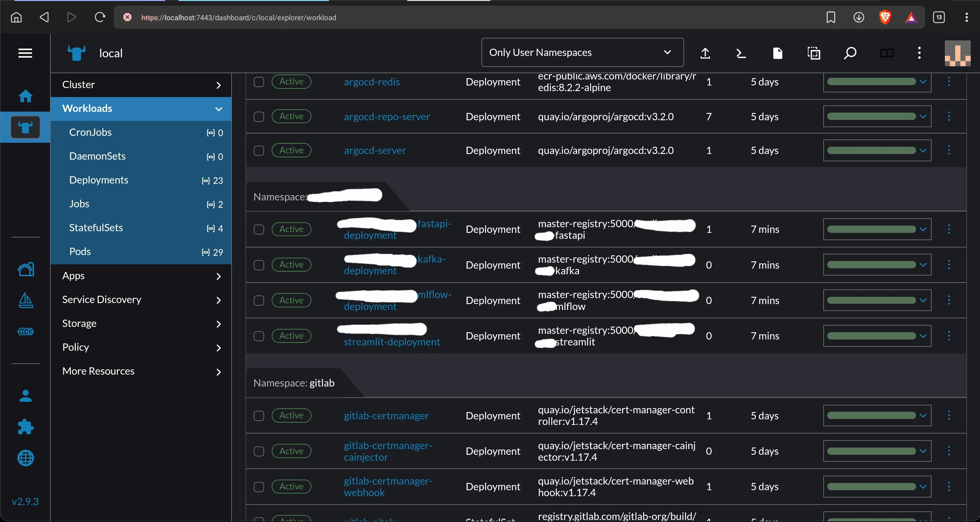The image size is (980, 522).
Task: Collapse the Workloads navigation group
Action: [x=141, y=109]
